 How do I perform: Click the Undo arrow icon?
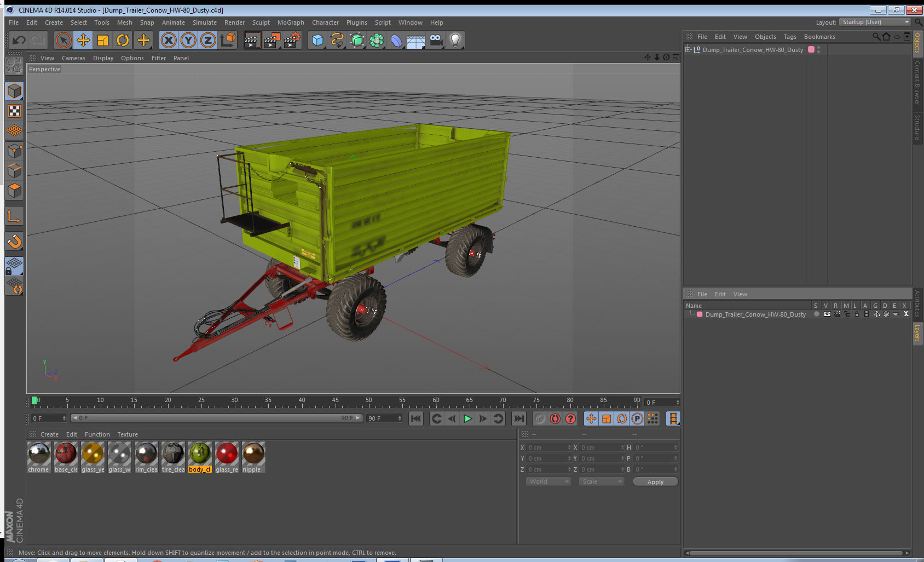(19, 40)
